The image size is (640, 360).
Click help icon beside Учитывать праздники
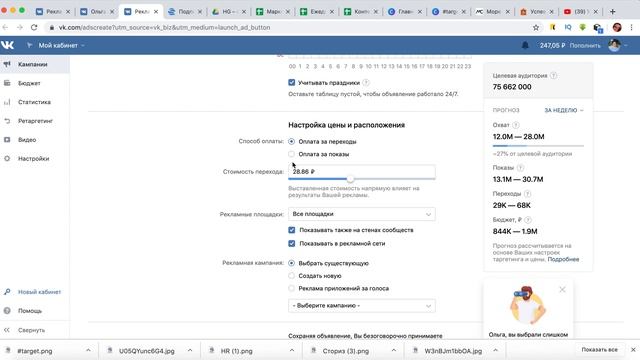coord(366,82)
